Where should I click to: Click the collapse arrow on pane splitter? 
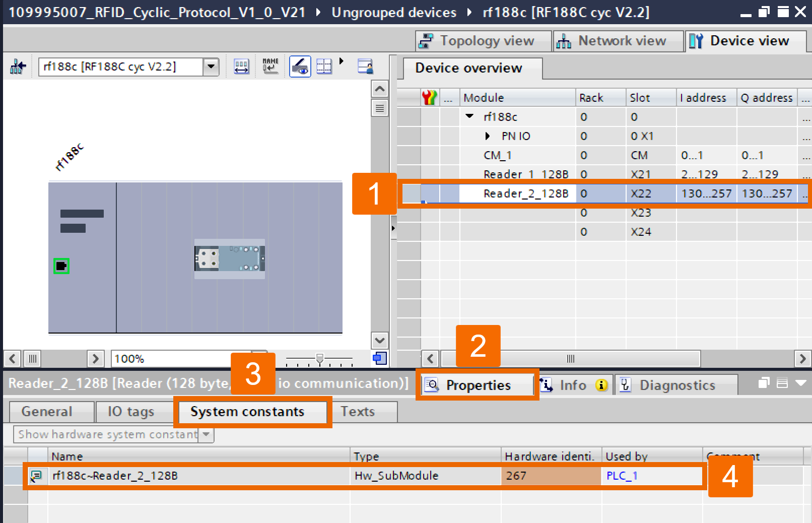click(x=393, y=228)
